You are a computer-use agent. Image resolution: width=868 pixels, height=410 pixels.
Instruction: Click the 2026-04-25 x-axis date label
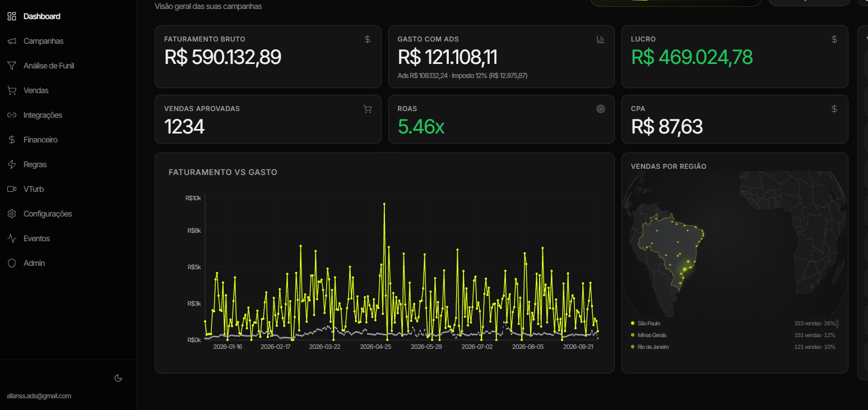pos(375,347)
